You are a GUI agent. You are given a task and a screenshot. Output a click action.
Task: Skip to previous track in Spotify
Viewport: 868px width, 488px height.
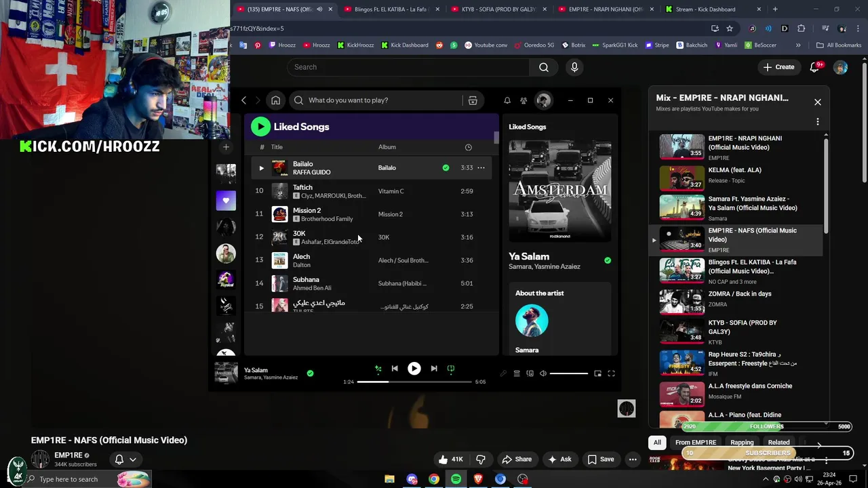[395, 369]
